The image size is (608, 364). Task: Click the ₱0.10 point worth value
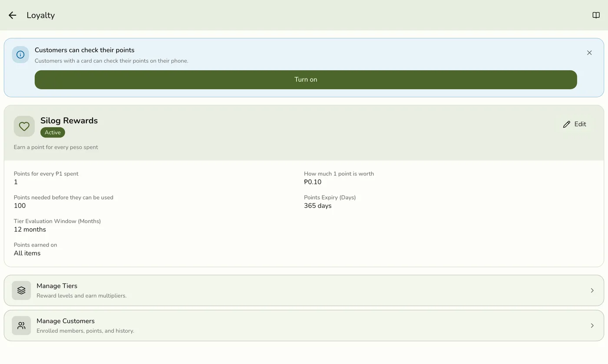[313, 182]
